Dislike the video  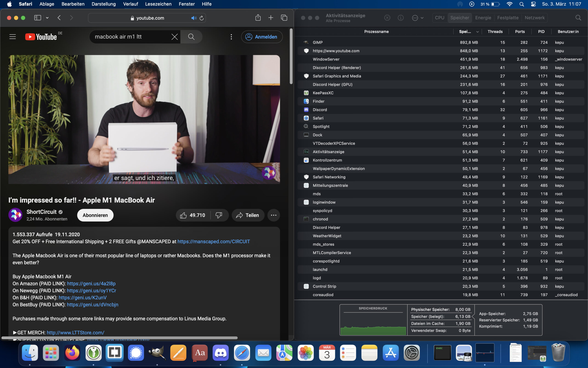[x=219, y=215]
